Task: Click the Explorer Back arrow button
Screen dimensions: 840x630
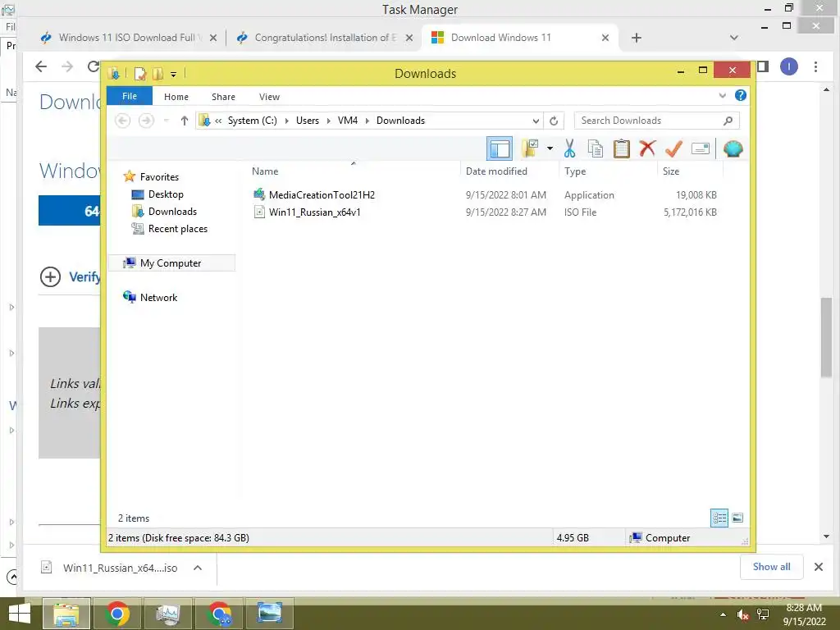Action: coord(123,121)
